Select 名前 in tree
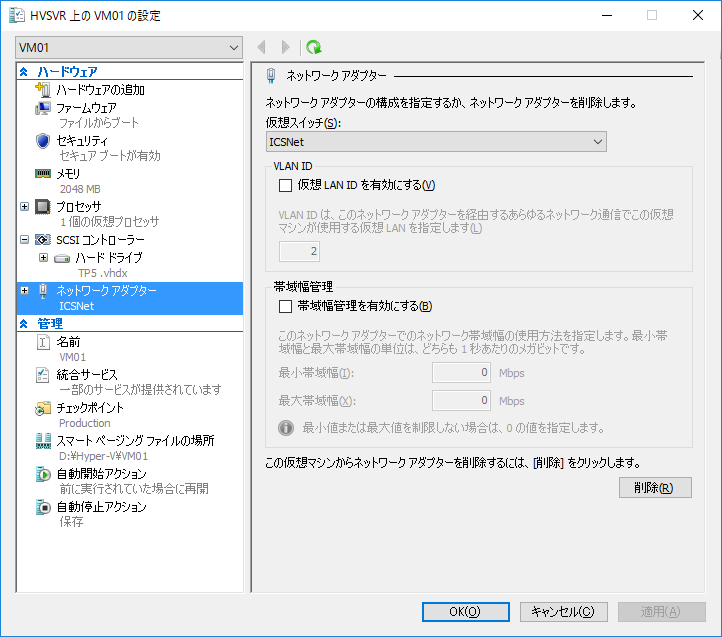 (68, 342)
